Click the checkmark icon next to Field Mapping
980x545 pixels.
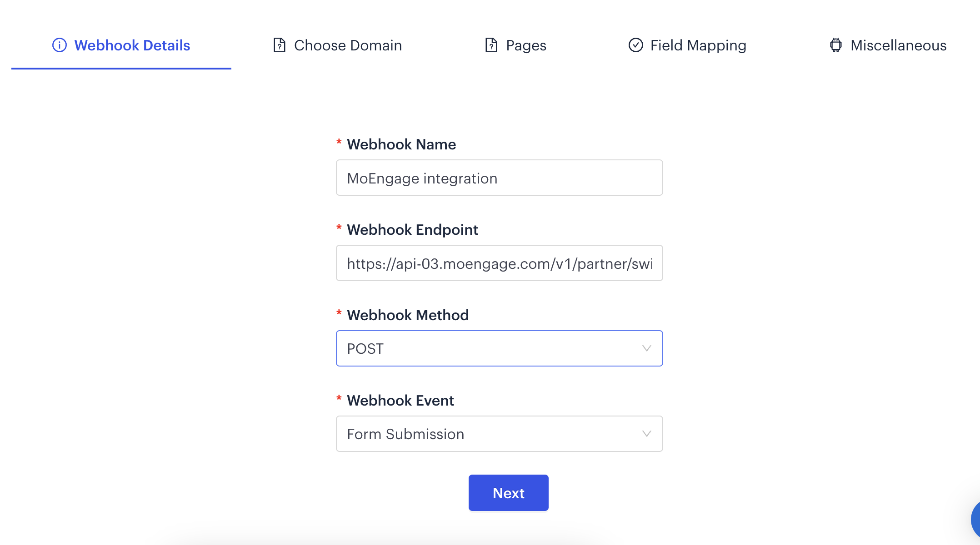coord(636,45)
